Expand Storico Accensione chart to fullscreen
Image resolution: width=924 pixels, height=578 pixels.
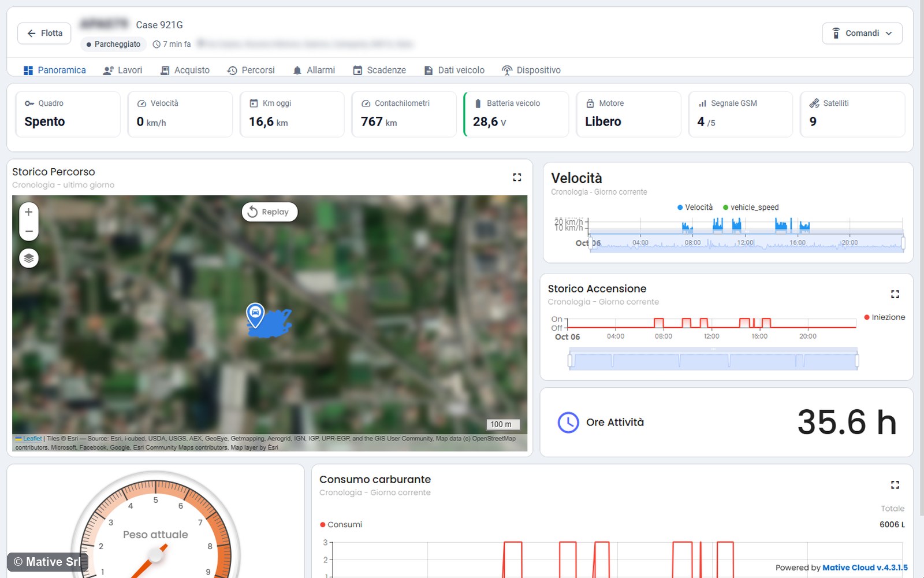click(895, 294)
